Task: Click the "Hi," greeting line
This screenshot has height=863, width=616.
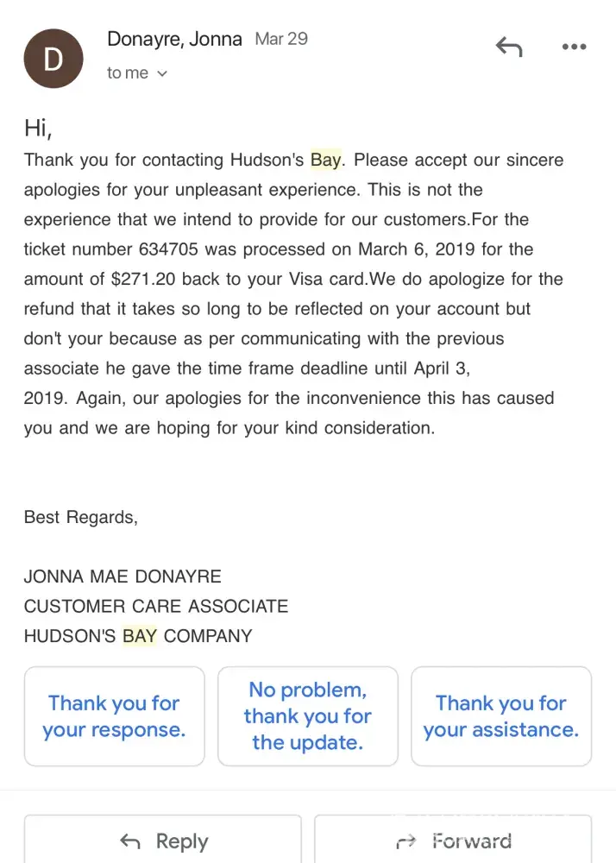Action: click(x=38, y=129)
